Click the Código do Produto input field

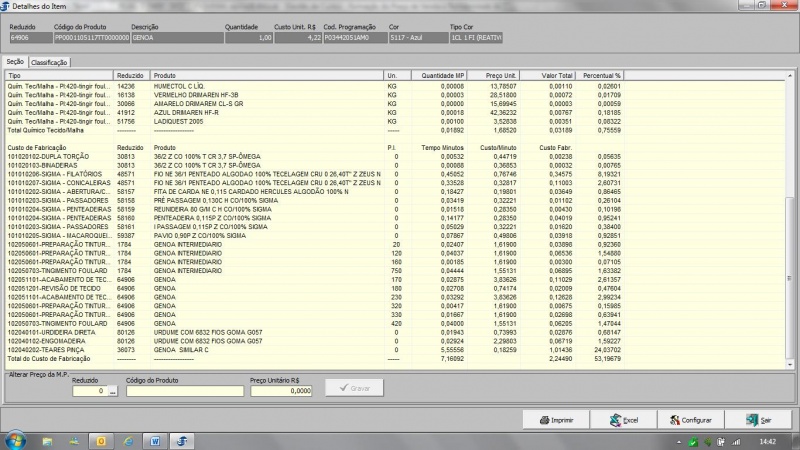point(185,391)
